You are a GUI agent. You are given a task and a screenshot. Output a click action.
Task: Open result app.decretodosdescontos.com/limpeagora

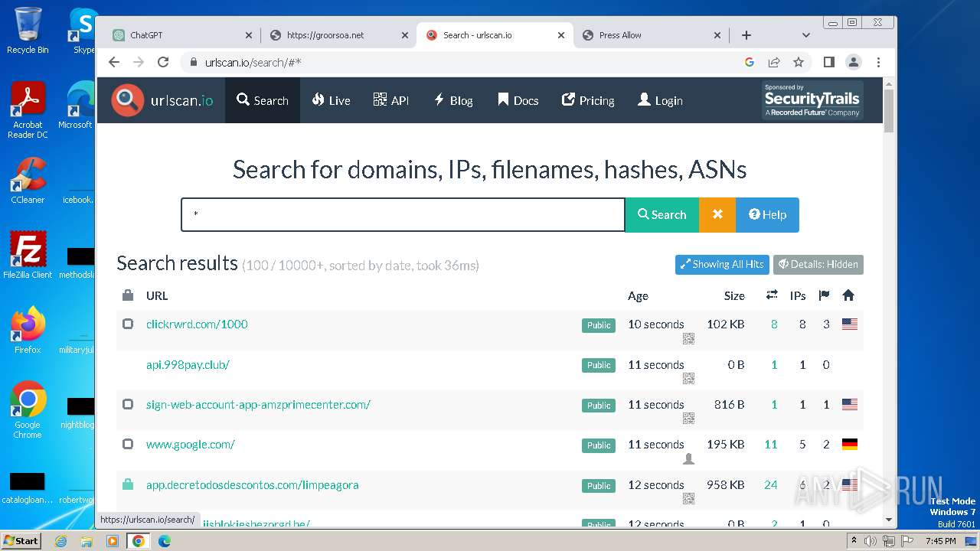tap(252, 485)
